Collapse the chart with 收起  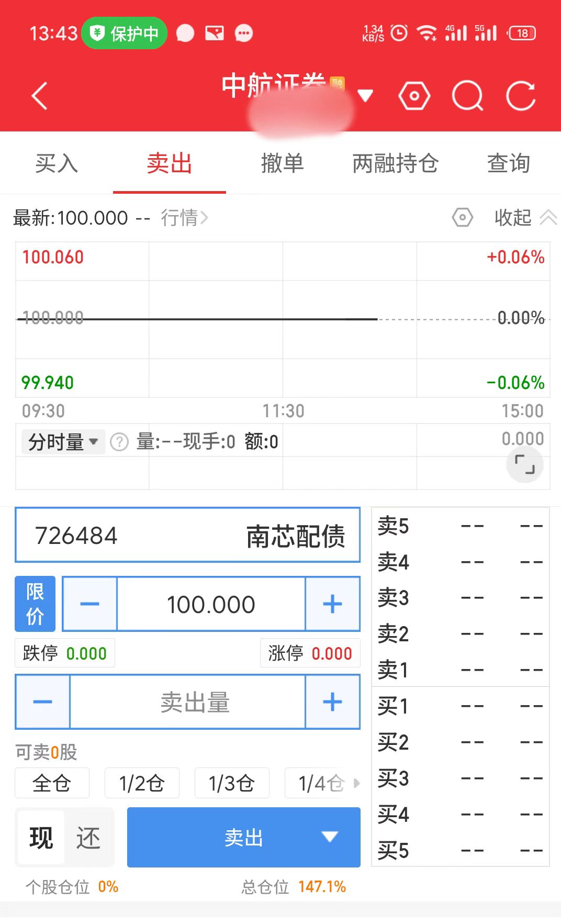525,217
